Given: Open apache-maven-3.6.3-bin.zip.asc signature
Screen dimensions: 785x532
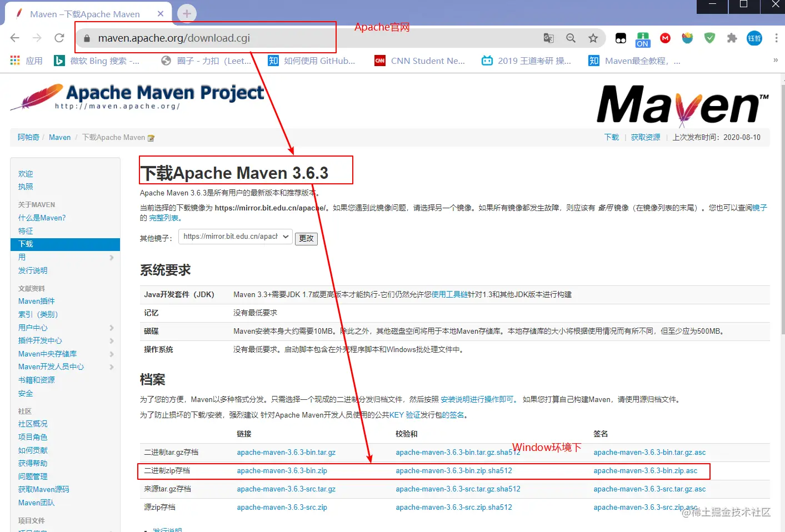Looking at the screenshot, I should [x=645, y=470].
